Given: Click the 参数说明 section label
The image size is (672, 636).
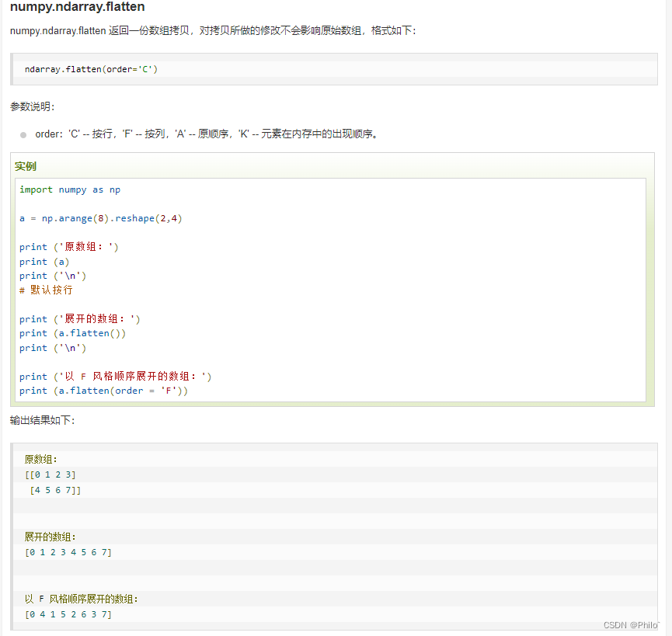Looking at the screenshot, I should click(x=28, y=106).
